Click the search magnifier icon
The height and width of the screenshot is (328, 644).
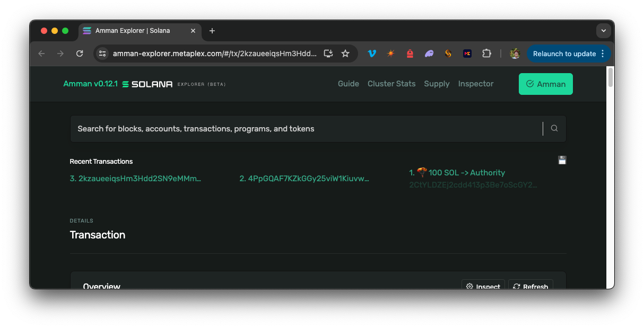[554, 128]
